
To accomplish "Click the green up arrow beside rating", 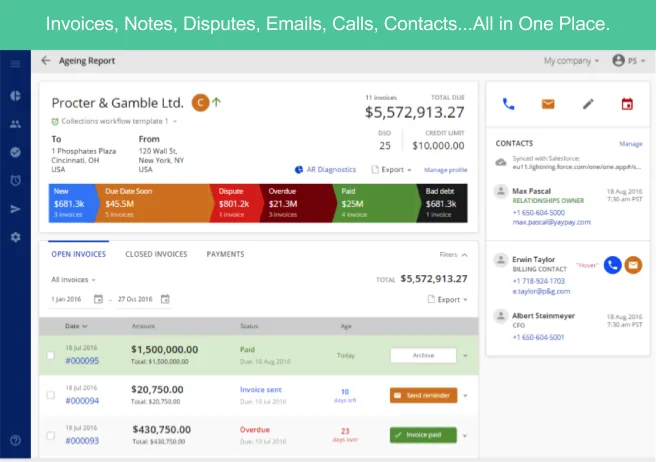I will [x=216, y=102].
